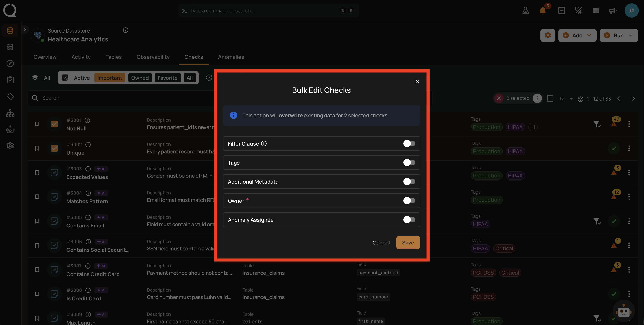Click filter icon on check #3005 row

pos(597,221)
